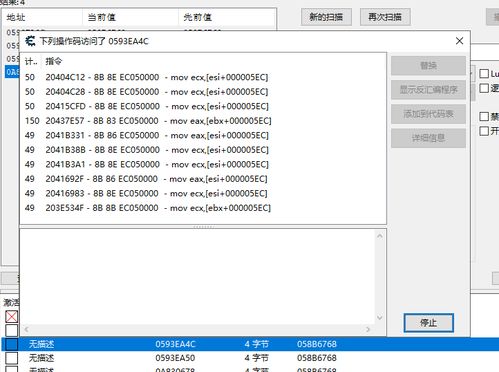Click the 停止 (Stop) button
This screenshot has height=372, width=499.
pos(428,323)
